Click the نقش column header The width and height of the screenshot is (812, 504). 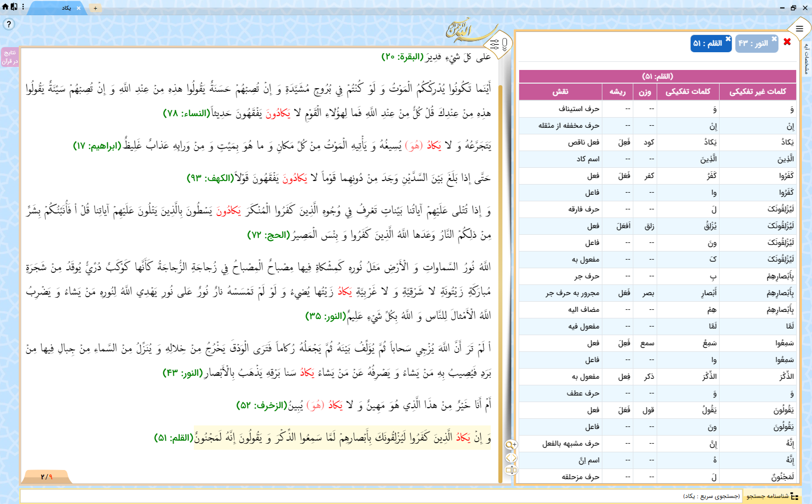coord(560,92)
